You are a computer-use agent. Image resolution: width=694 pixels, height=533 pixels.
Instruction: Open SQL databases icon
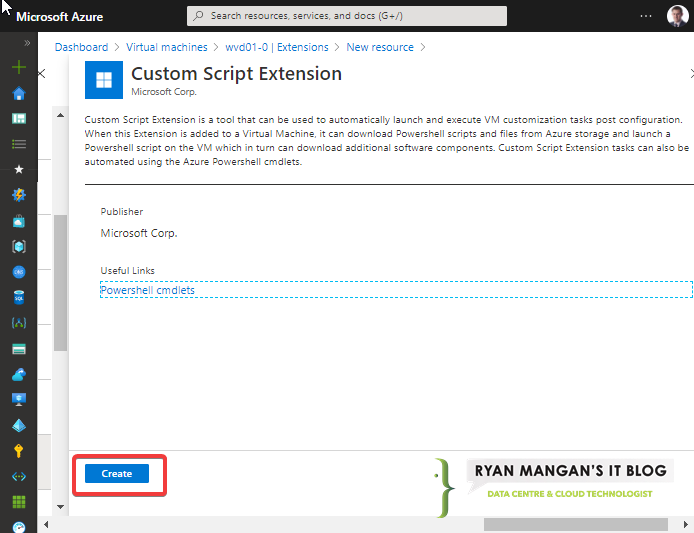coord(19,297)
